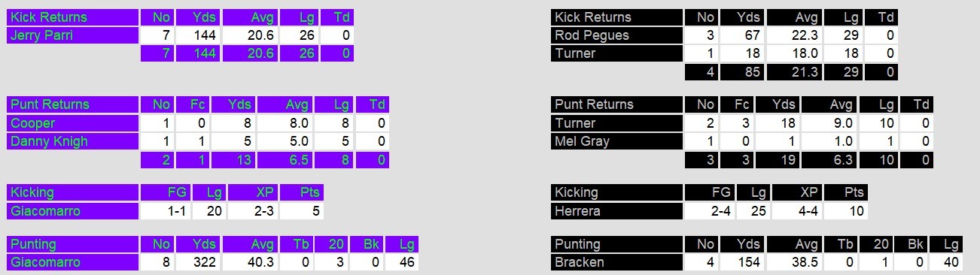Click the purple Punting header
The image size is (980, 275).
pos(73,244)
